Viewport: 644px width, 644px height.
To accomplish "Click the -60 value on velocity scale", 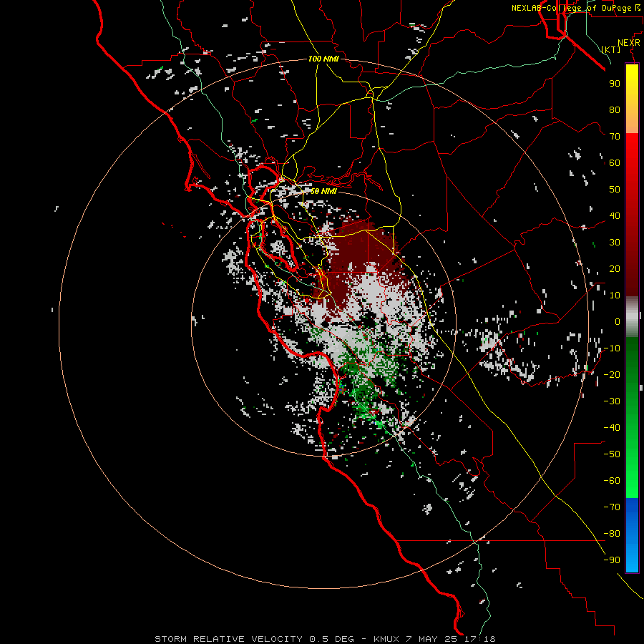I will pyautogui.click(x=612, y=481).
